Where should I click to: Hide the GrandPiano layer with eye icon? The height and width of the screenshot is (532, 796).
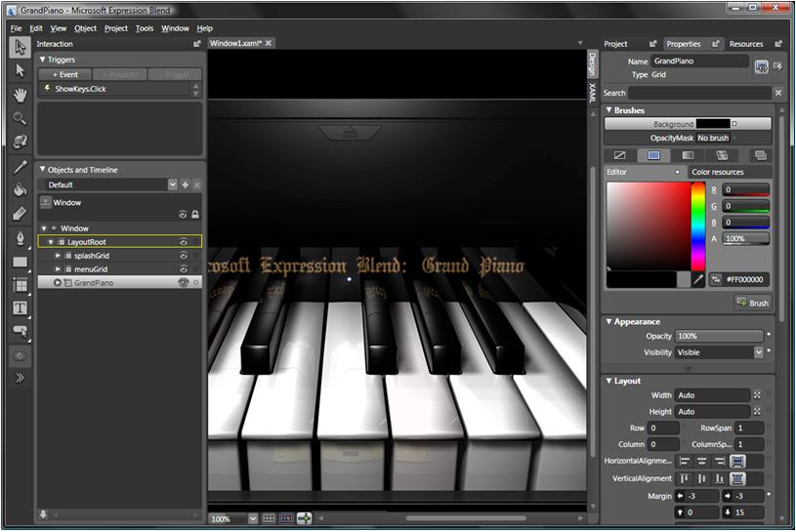pos(183,283)
